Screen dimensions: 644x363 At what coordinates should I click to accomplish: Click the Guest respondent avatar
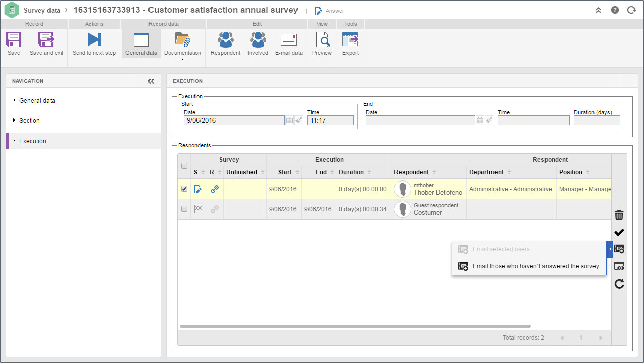pos(403,209)
